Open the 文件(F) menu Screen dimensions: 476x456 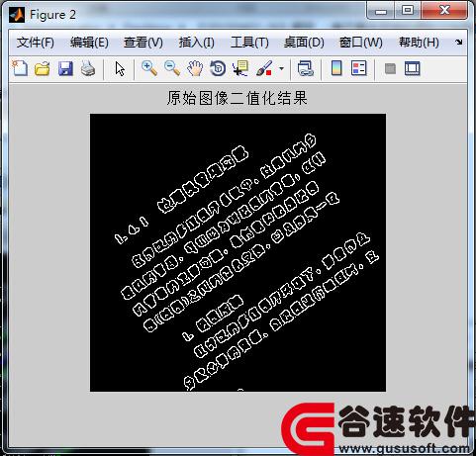(36, 43)
